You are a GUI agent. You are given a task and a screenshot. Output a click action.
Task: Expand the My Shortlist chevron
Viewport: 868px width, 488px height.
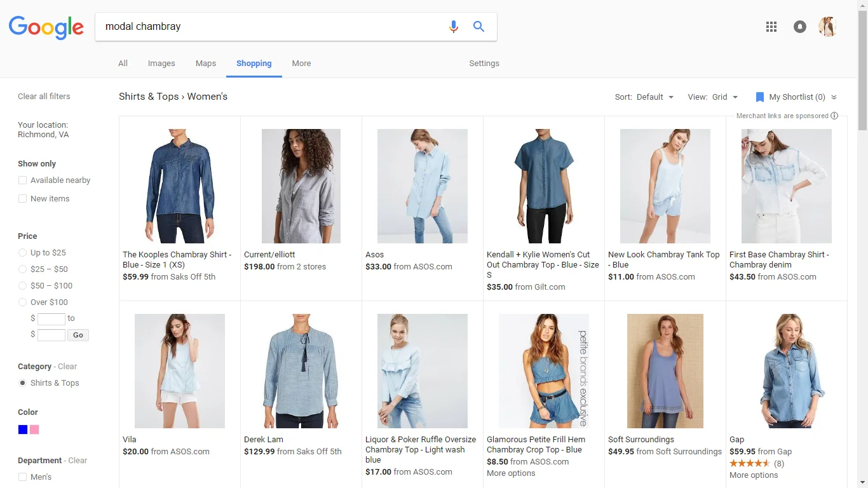point(834,97)
